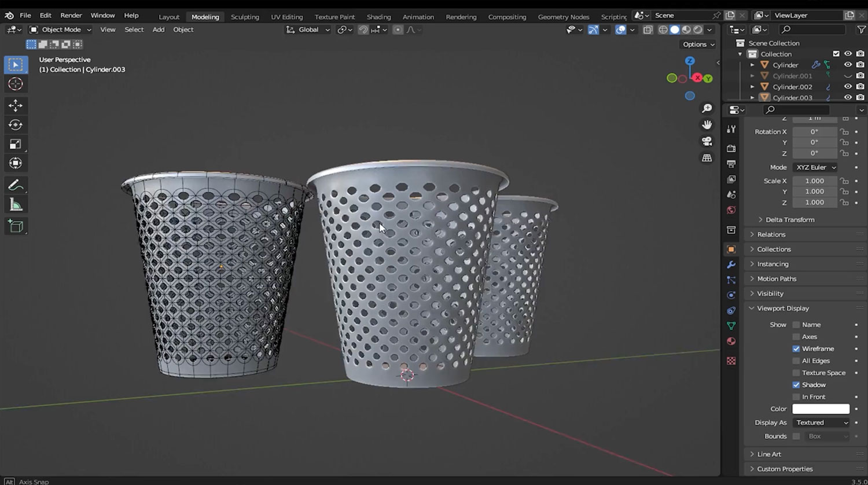The image size is (868, 485).
Task: Pick the Scale tool
Action: (x=16, y=144)
